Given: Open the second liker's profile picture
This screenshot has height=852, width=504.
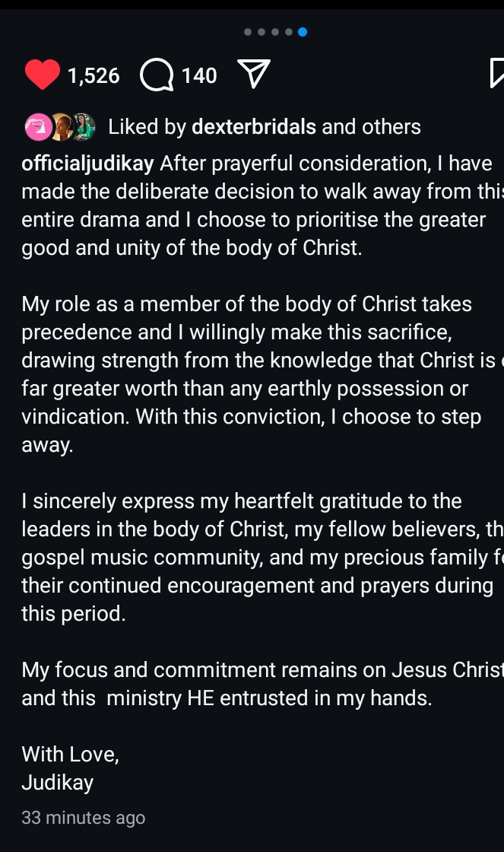Looking at the screenshot, I should pyautogui.click(x=62, y=127).
